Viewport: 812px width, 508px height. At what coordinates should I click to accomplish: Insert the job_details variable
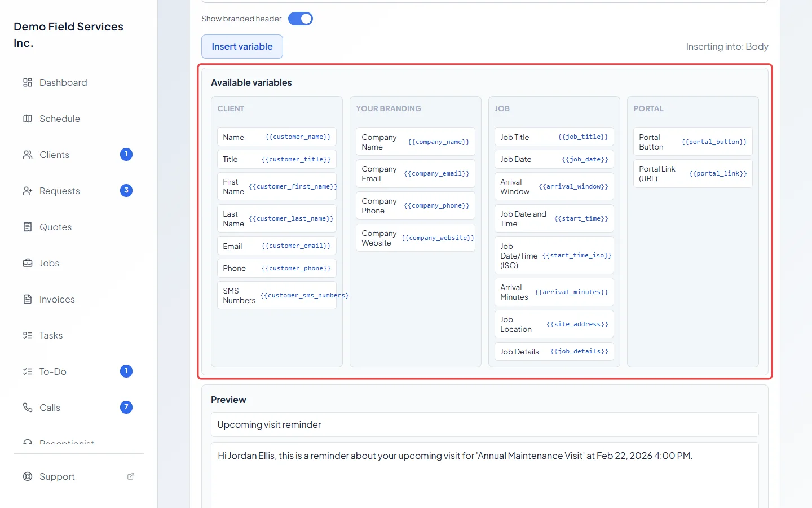coord(554,352)
